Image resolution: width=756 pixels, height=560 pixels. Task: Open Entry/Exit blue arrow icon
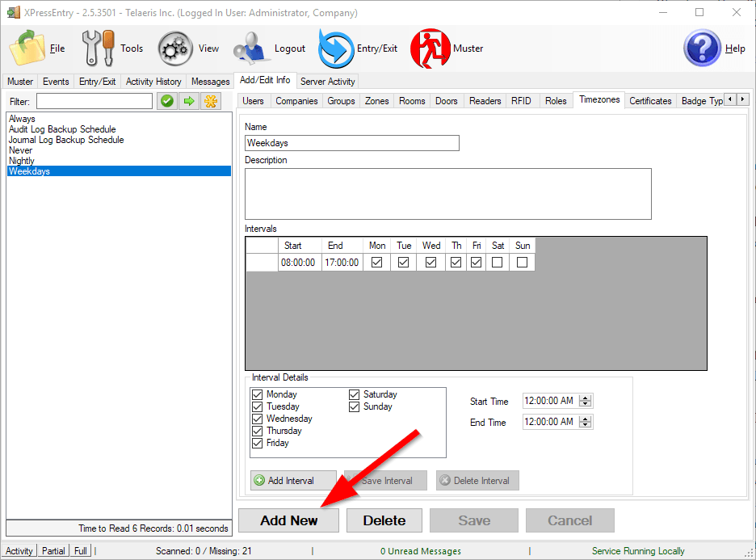335,48
